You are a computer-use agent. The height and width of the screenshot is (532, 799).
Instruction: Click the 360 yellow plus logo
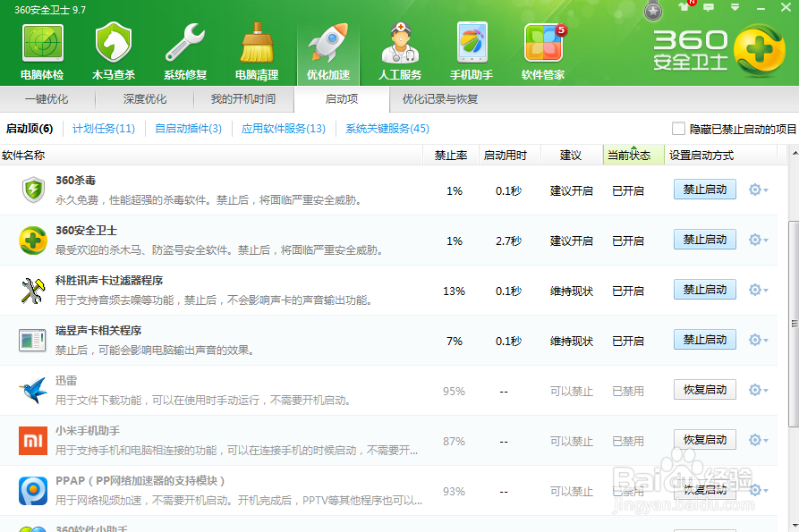(x=760, y=51)
